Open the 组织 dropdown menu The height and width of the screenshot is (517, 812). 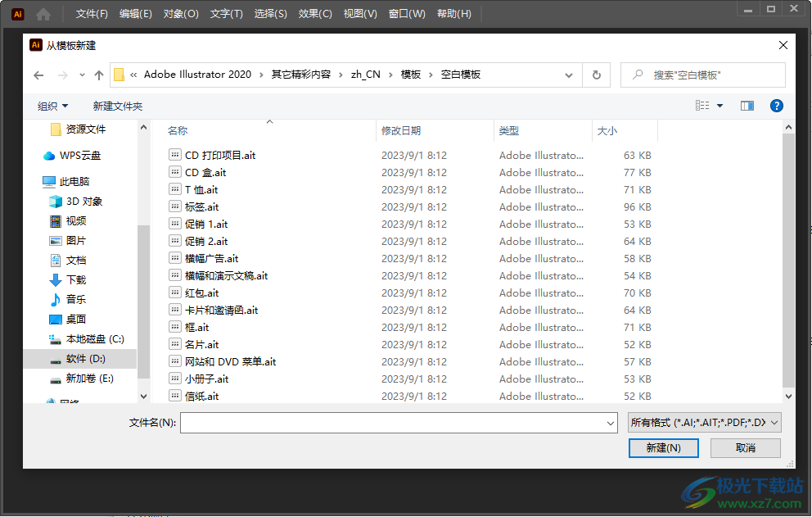53,107
